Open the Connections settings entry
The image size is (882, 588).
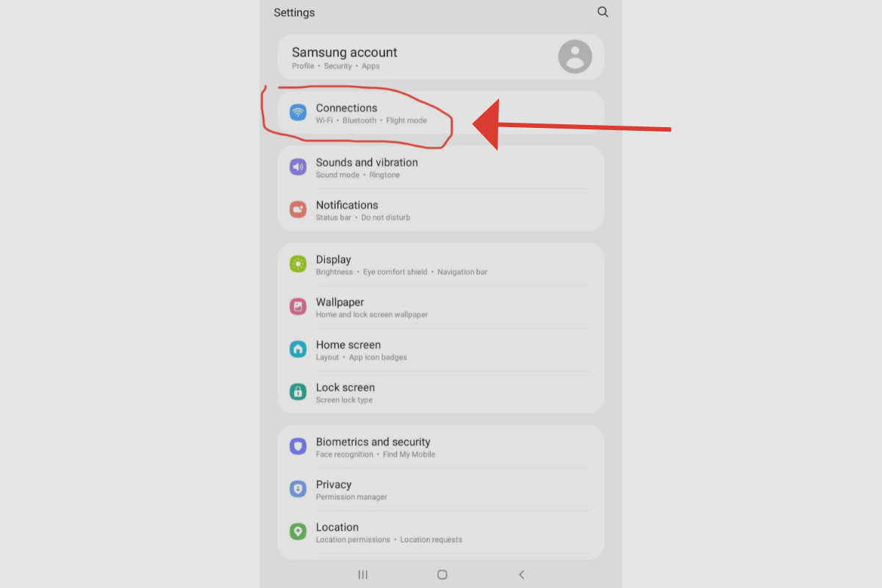point(441,113)
